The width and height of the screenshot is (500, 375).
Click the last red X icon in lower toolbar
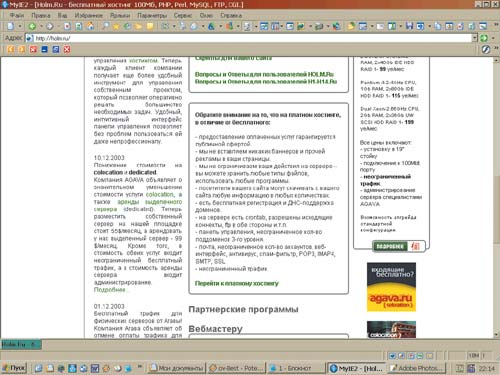point(67,49)
